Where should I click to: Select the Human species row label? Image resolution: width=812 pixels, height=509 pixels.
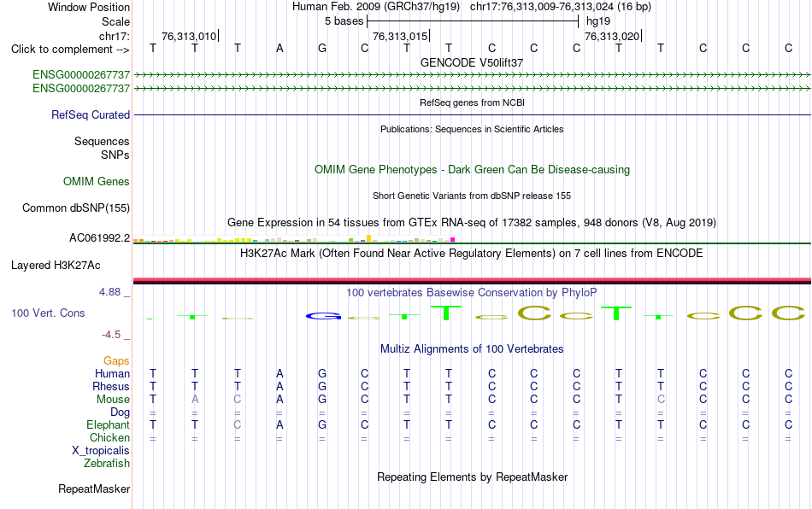click(112, 373)
